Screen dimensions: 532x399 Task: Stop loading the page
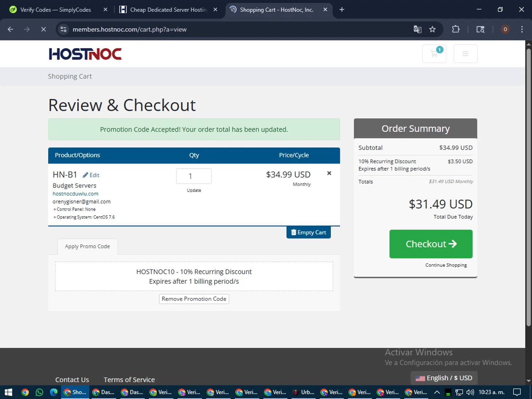click(43, 29)
